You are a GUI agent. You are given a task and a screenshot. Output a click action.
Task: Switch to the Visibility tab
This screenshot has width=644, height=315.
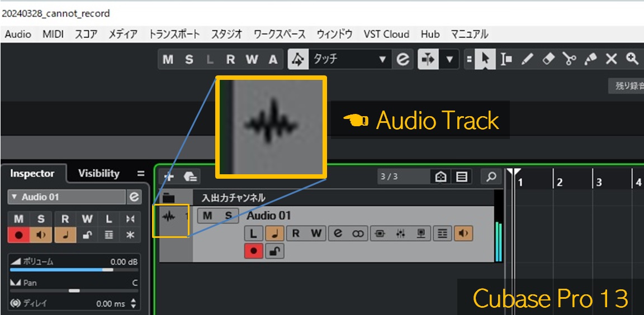point(98,174)
